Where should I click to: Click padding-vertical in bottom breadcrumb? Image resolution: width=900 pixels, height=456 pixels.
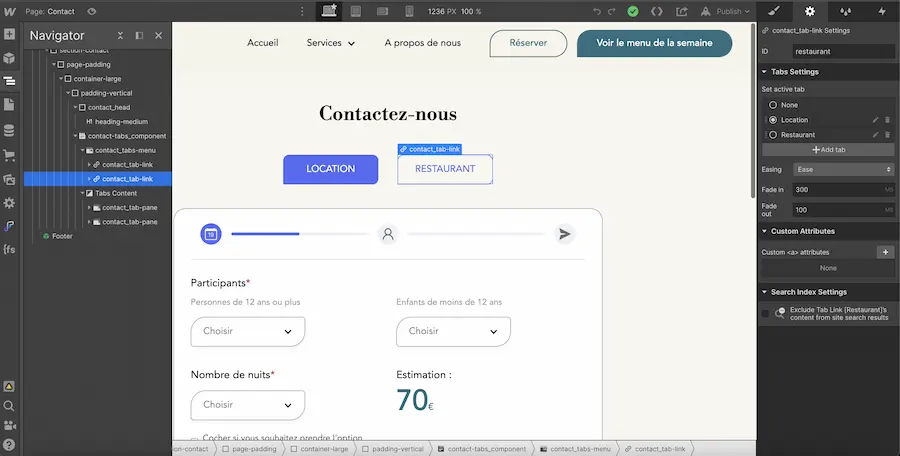397,449
